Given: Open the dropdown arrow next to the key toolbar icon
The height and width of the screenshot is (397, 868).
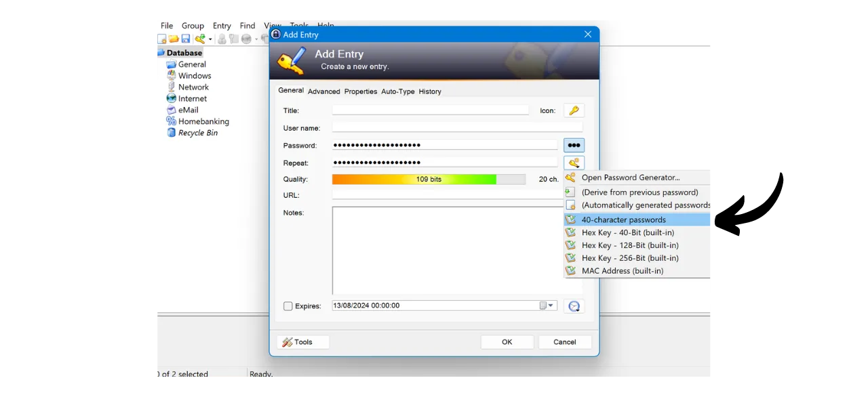Looking at the screenshot, I should (211, 39).
